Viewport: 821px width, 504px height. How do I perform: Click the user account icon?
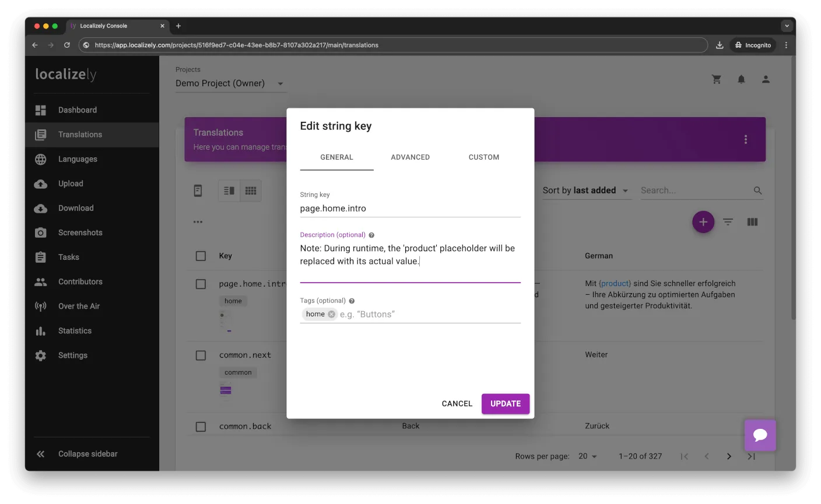pyautogui.click(x=766, y=79)
